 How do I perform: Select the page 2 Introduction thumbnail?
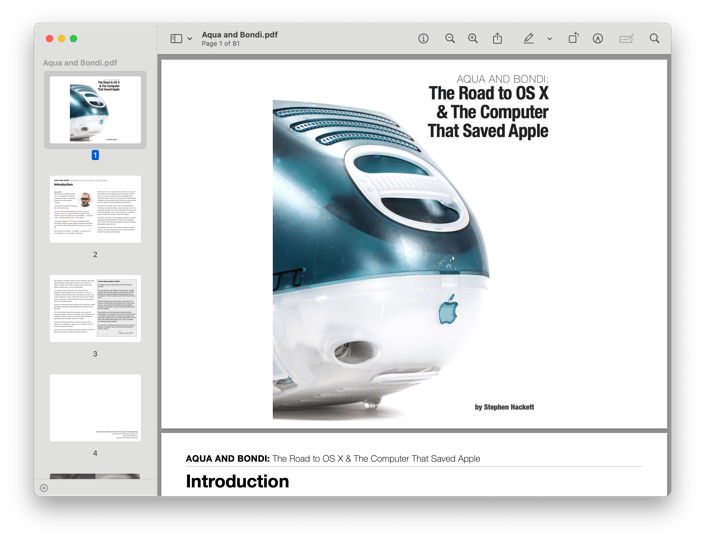click(x=95, y=209)
